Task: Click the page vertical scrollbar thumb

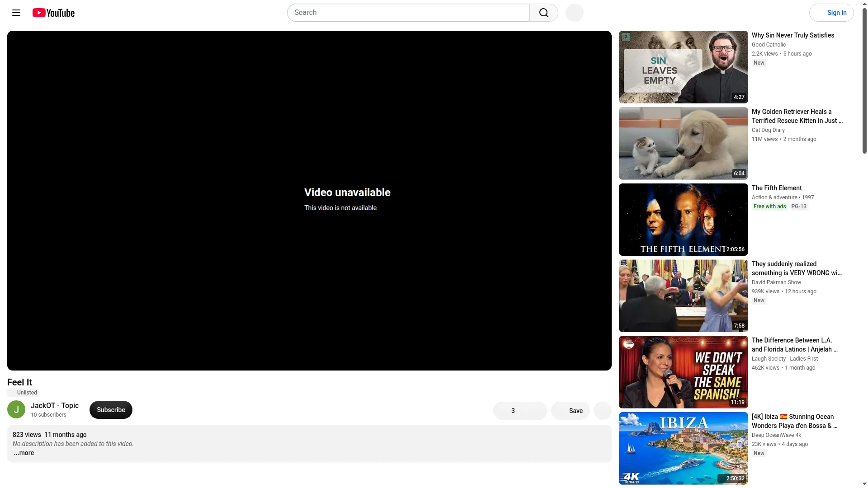Action: [864, 81]
